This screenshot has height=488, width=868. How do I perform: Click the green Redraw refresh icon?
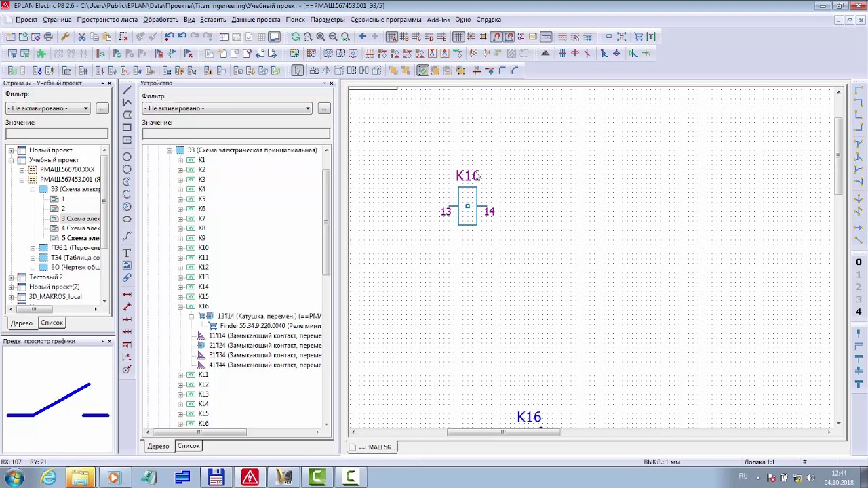[x=296, y=37]
